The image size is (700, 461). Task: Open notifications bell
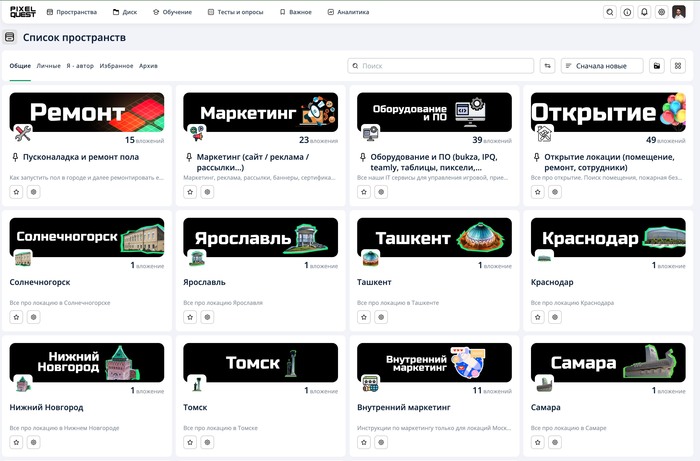pyautogui.click(x=644, y=12)
